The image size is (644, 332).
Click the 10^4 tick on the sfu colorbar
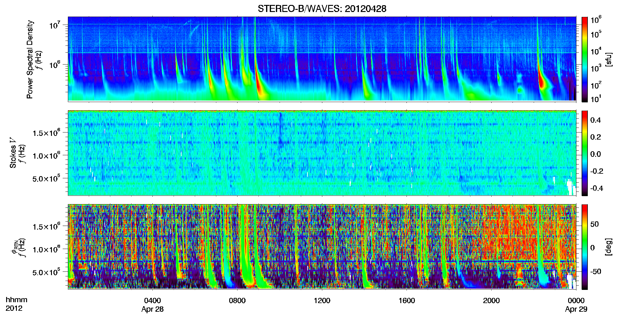coord(596,51)
